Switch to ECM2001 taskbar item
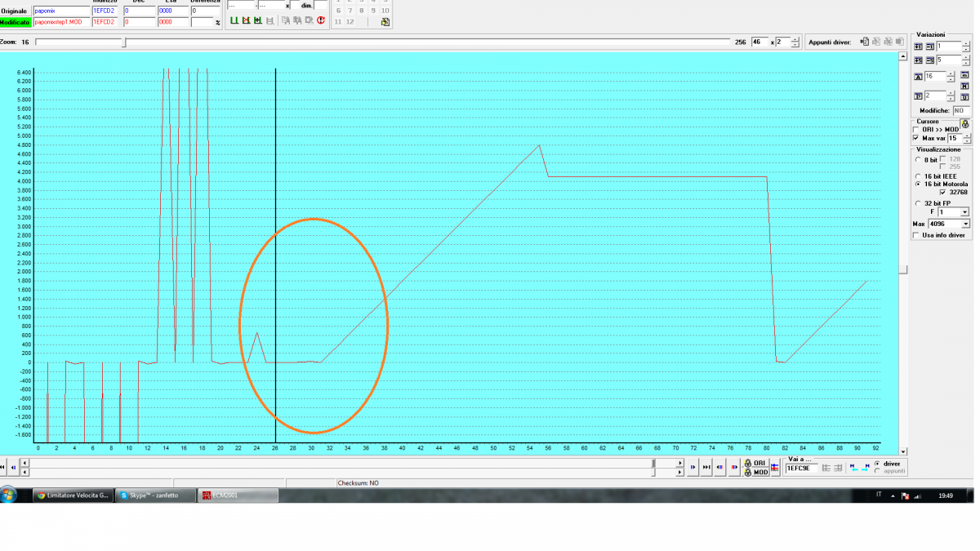This screenshot has width=980, height=551. pyautogui.click(x=238, y=495)
